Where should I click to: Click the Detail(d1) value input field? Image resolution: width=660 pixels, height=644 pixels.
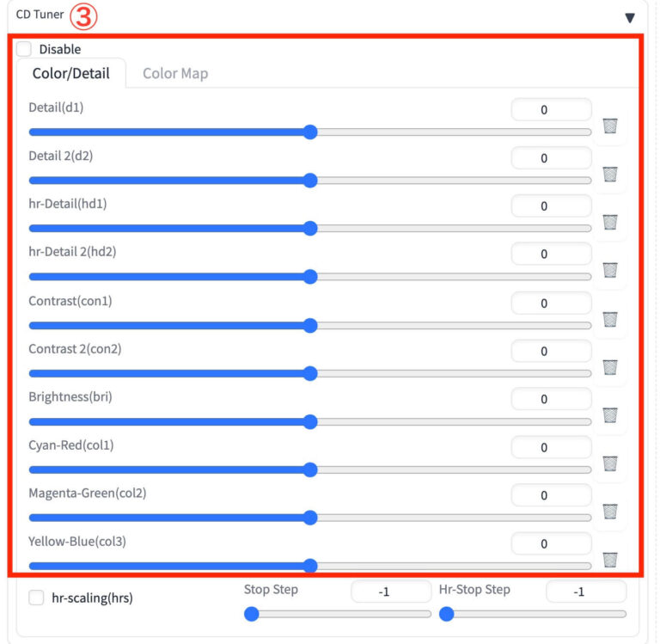[550, 110]
